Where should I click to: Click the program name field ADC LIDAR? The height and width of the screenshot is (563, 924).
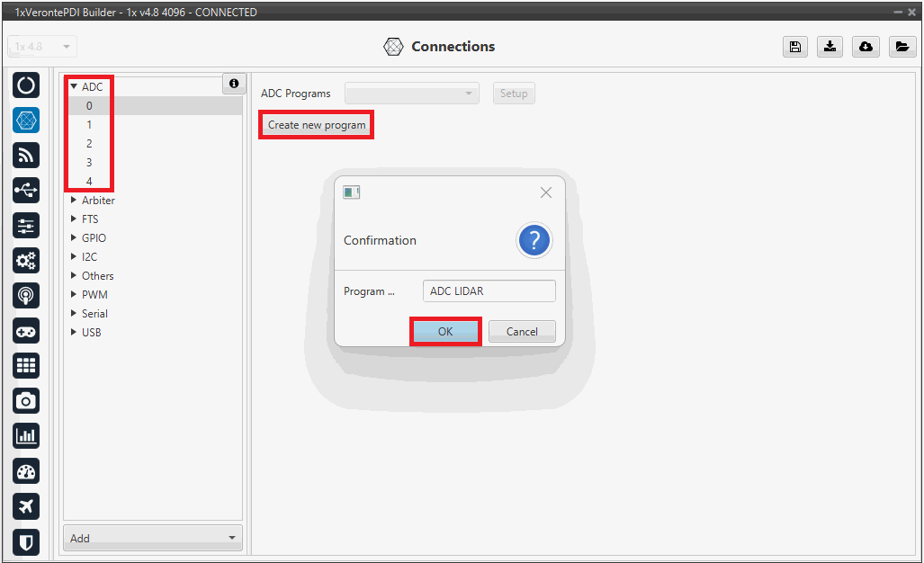[x=489, y=291]
